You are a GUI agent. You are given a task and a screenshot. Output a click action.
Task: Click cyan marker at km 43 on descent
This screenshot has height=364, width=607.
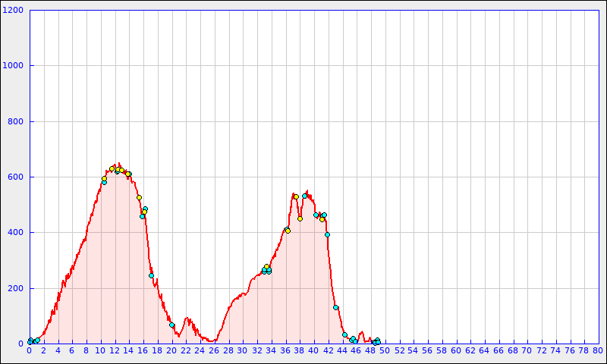pyautogui.click(x=335, y=307)
